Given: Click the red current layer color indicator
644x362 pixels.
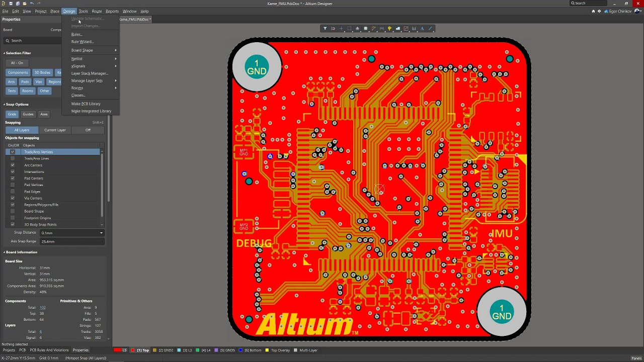Looking at the screenshot, I should click(x=117, y=350).
